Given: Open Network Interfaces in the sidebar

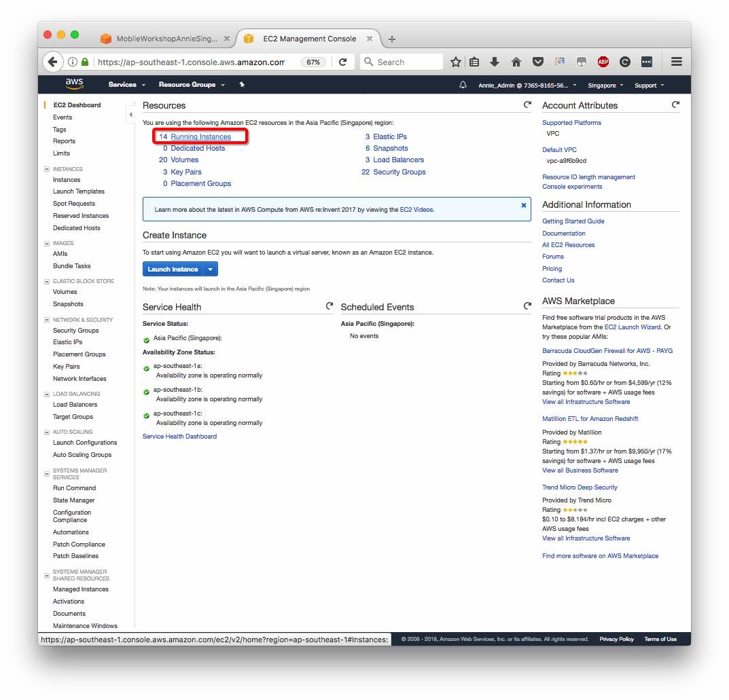Looking at the screenshot, I should [x=79, y=379].
